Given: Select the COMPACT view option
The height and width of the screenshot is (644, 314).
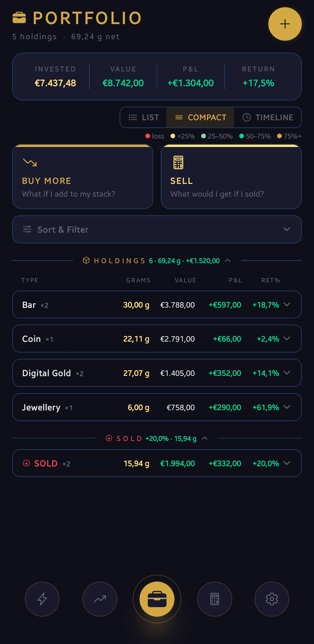Looking at the screenshot, I should (200, 117).
